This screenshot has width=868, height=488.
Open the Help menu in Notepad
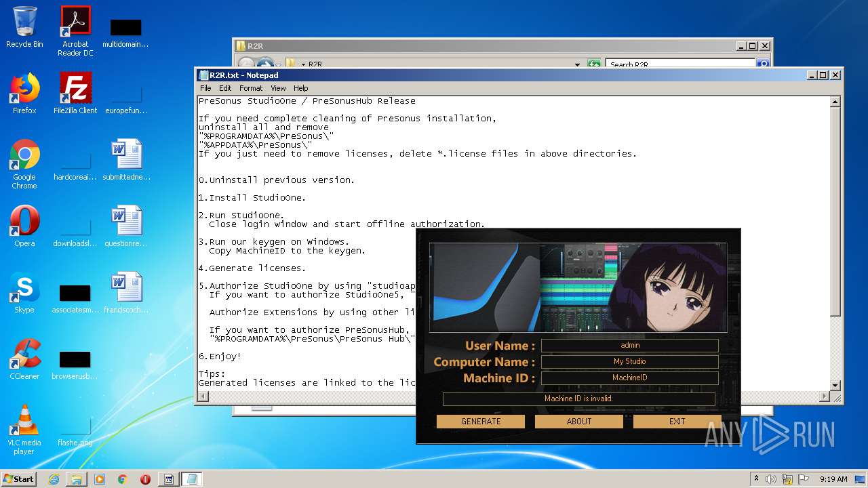click(x=301, y=88)
